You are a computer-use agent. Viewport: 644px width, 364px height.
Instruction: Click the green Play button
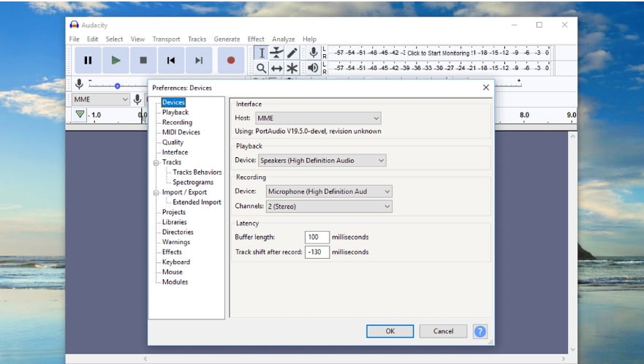[115, 61]
